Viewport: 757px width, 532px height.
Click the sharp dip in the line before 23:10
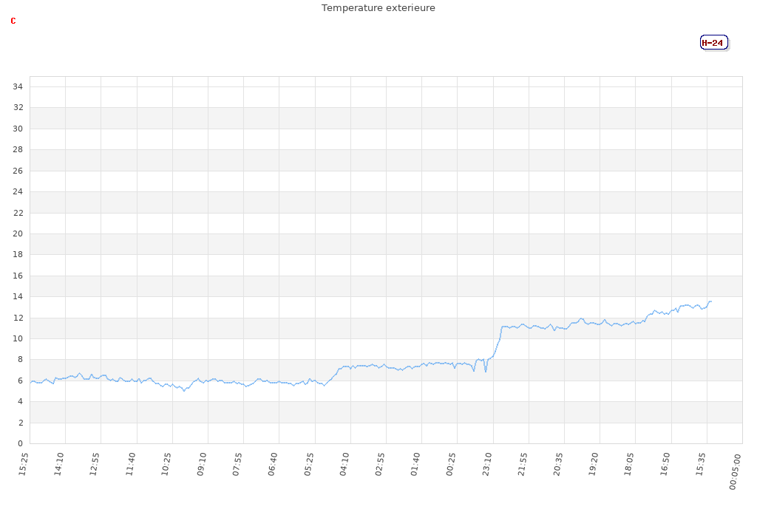pyautogui.click(x=486, y=370)
